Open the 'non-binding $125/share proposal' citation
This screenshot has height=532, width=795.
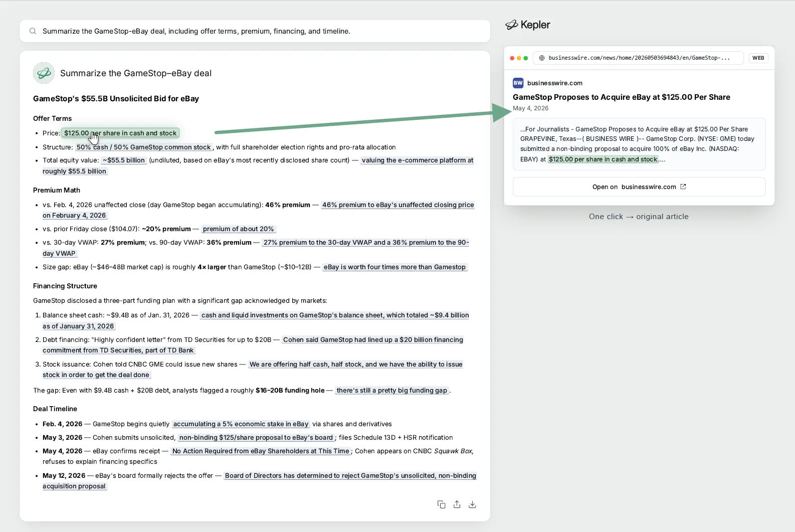click(256, 438)
